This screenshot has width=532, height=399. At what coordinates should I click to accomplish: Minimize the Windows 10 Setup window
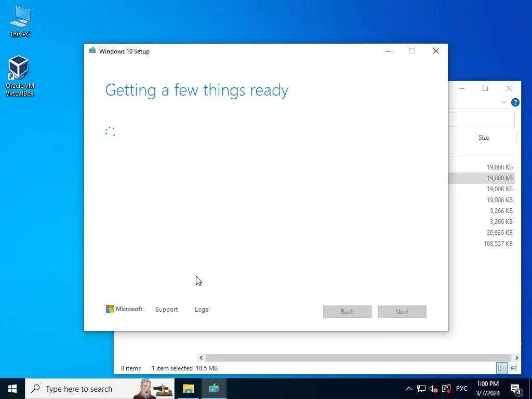(389, 51)
